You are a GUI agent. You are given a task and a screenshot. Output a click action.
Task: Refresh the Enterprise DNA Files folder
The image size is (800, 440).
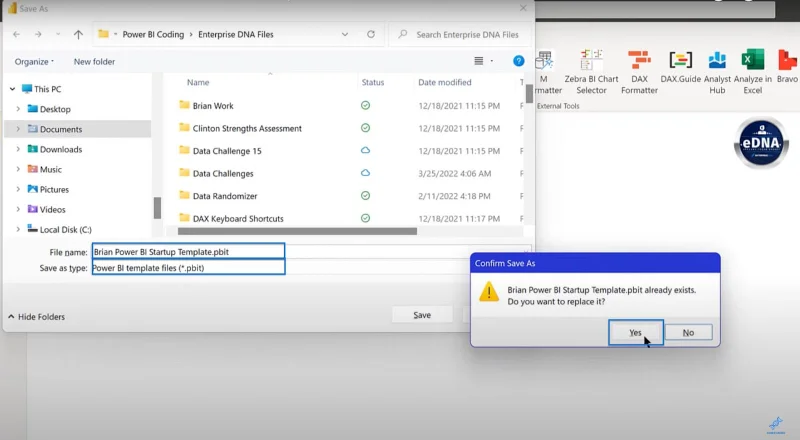tap(371, 34)
